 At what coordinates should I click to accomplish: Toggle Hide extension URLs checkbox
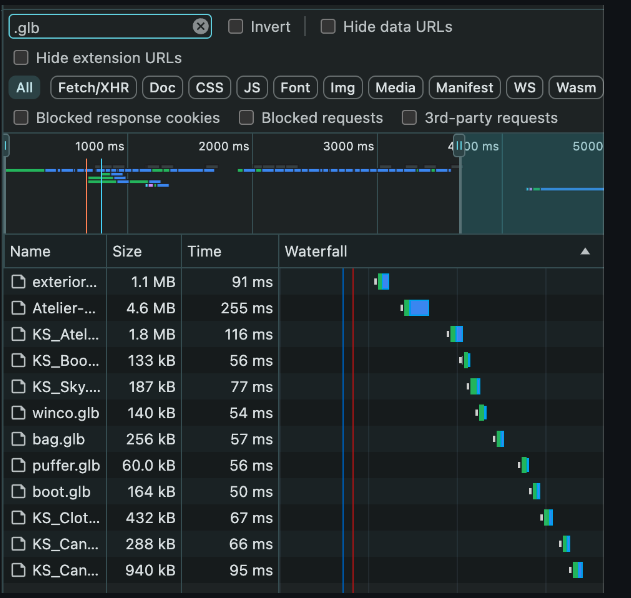tap(22, 58)
